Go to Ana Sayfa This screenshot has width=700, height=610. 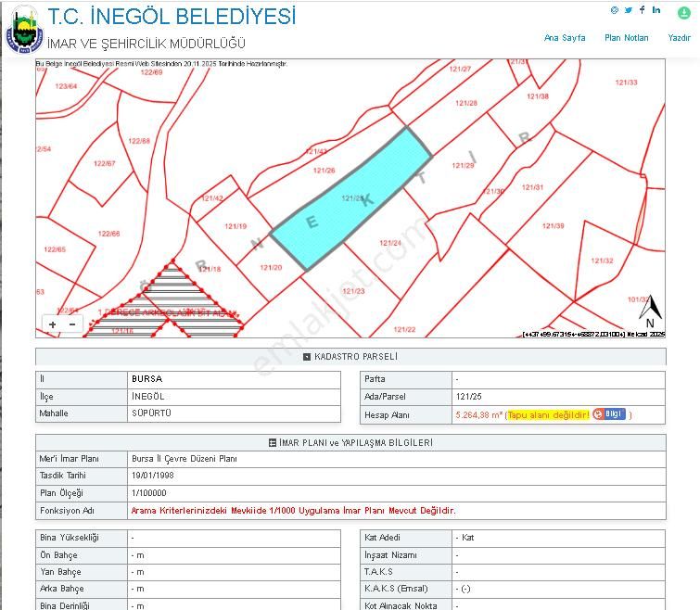pyautogui.click(x=564, y=38)
